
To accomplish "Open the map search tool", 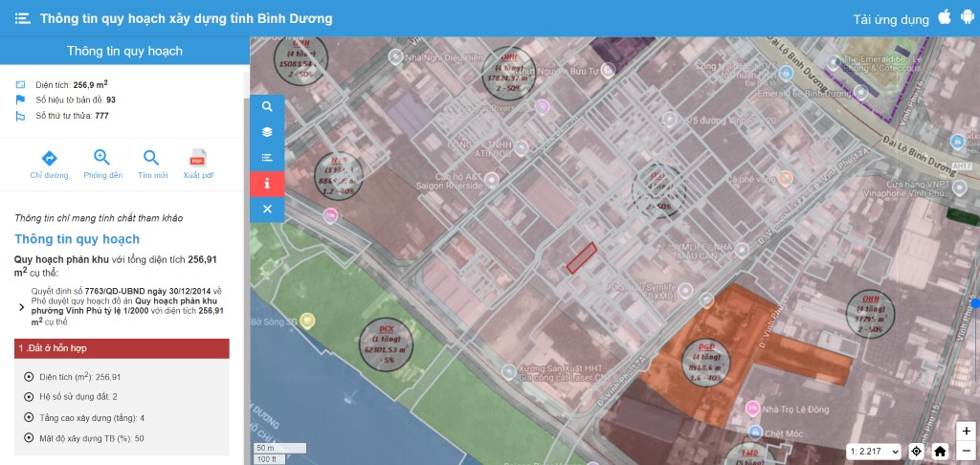I will click(x=267, y=106).
